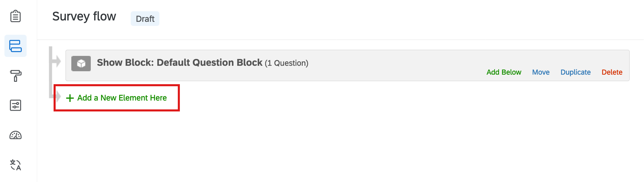This screenshot has height=182, width=644.
Task: Click the gray cube block icon
Action: click(81, 63)
